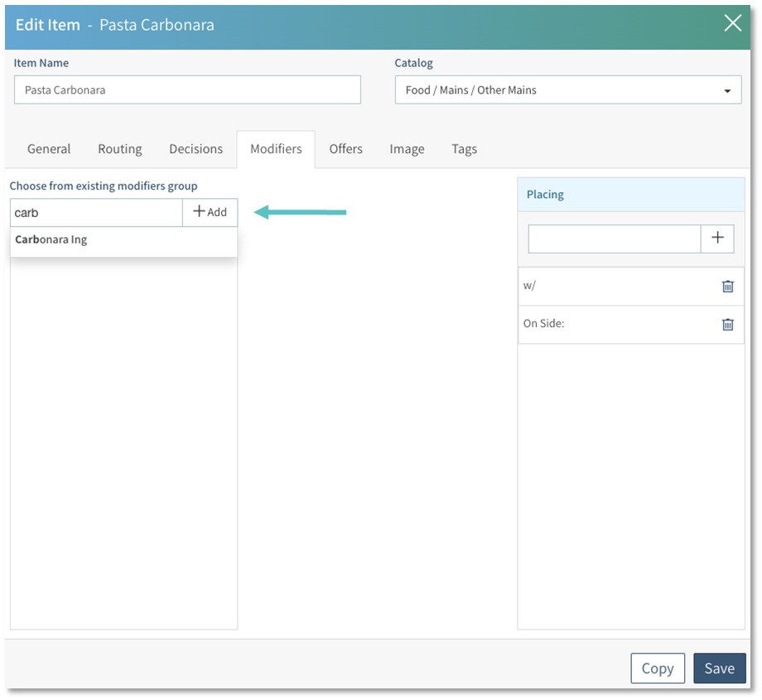Click the plus button beside Placing input
762x700 pixels.
[717, 239]
